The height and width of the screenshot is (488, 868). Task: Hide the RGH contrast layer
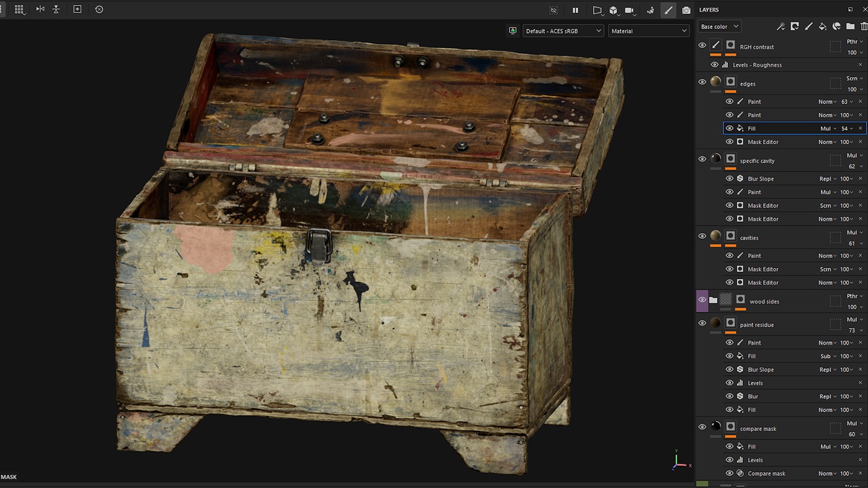702,45
